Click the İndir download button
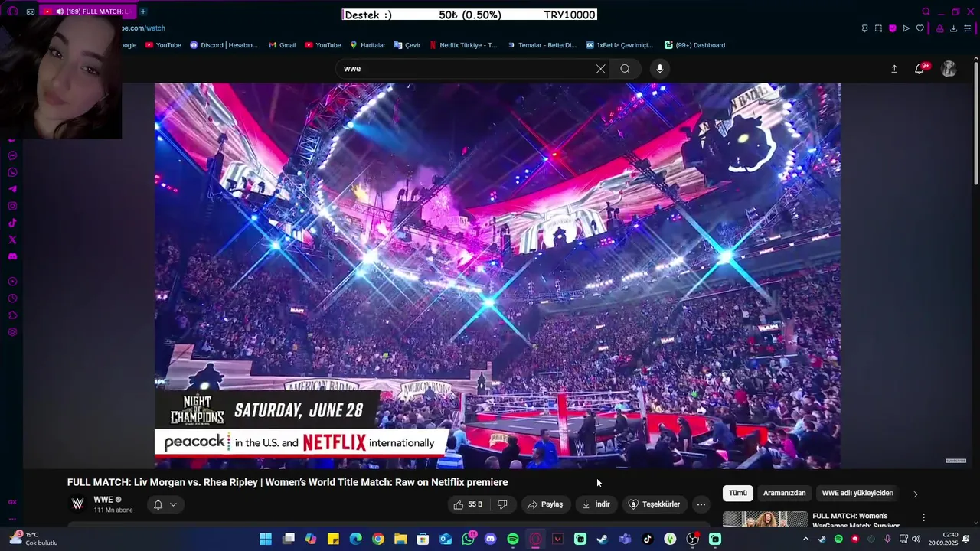The image size is (980, 551). coord(596,504)
